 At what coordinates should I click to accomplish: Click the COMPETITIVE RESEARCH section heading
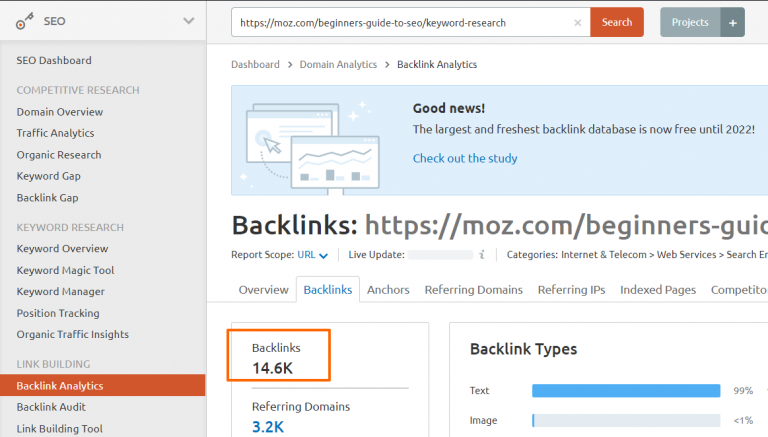coord(78,90)
